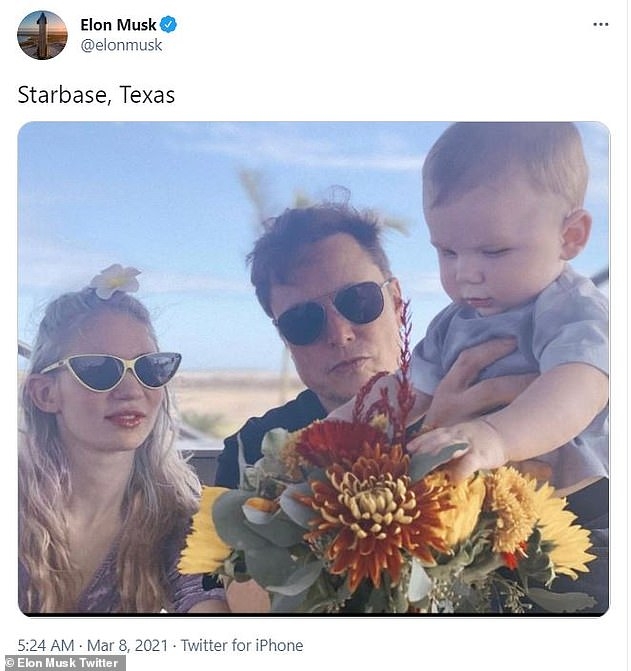Click the word Texas in the tweet text
631x671 pixels.
pyautogui.click(x=147, y=95)
